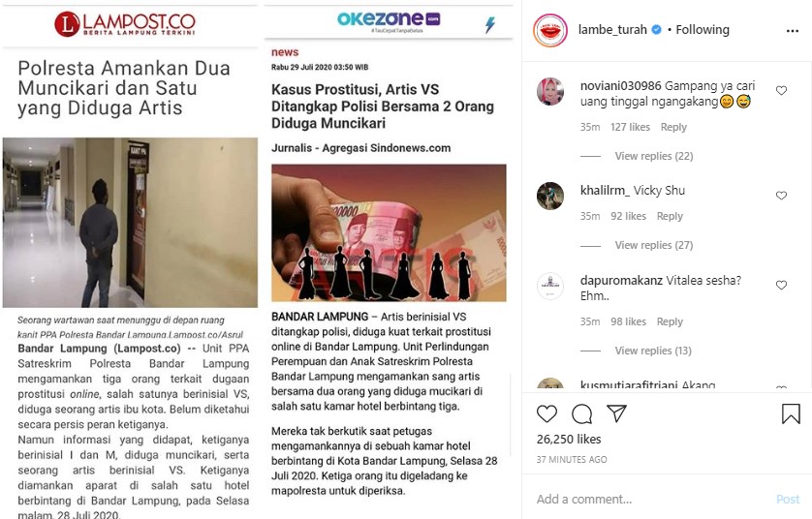Expand View replies (27)
Viewport: 812px width, 519px height.
pyautogui.click(x=653, y=245)
